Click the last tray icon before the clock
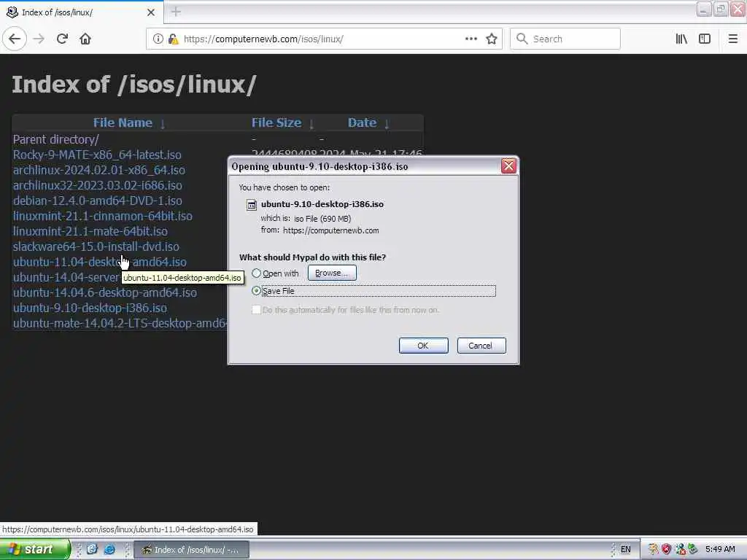Image resolution: width=747 pixels, height=560 pixels. 693,549
